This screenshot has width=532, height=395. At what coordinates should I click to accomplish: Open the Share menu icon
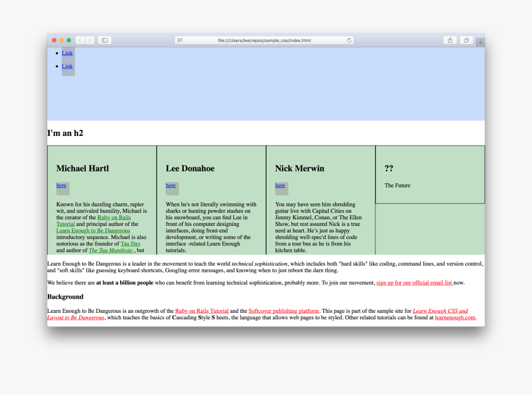tap(450, 40)
